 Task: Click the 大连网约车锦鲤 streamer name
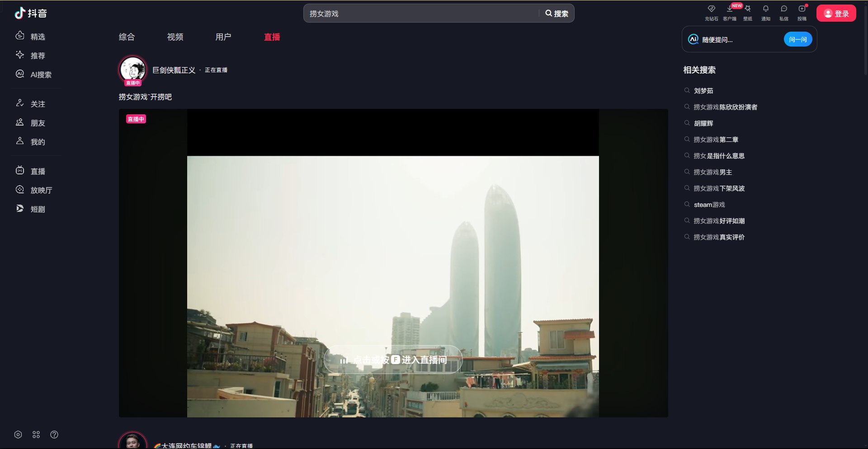pyautogui.click(x=187, y=445)
